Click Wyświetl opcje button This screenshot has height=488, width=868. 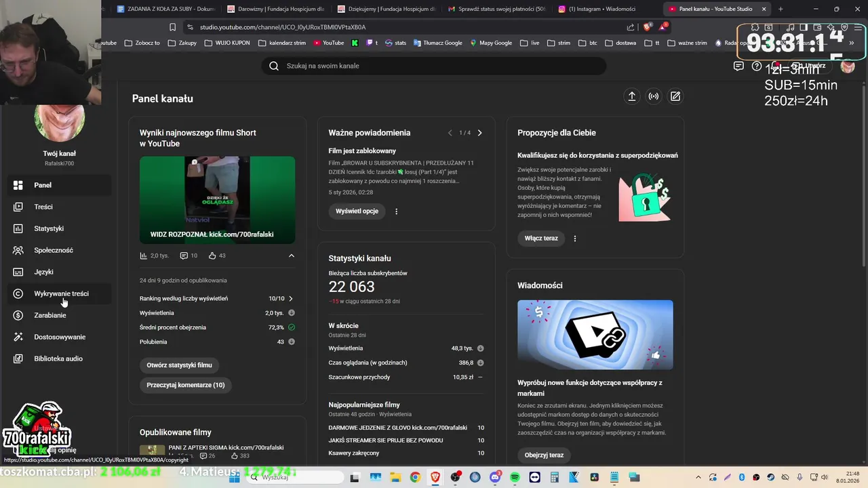coord(357,211)
